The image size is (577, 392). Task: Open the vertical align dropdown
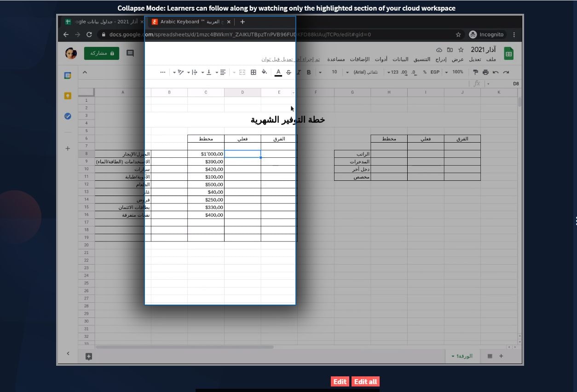[x=207, y=72]
